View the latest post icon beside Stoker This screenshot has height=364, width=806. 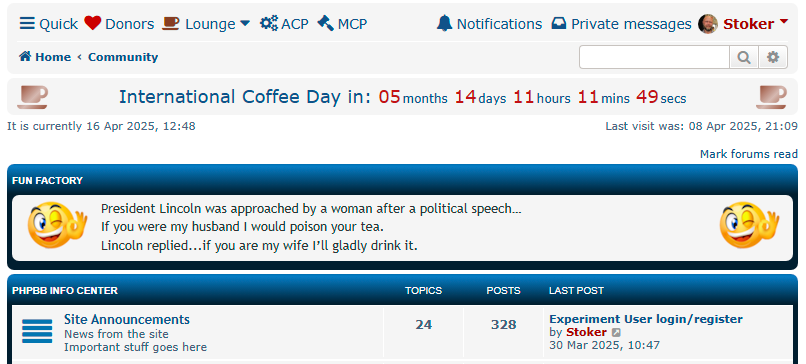point(616,333)
